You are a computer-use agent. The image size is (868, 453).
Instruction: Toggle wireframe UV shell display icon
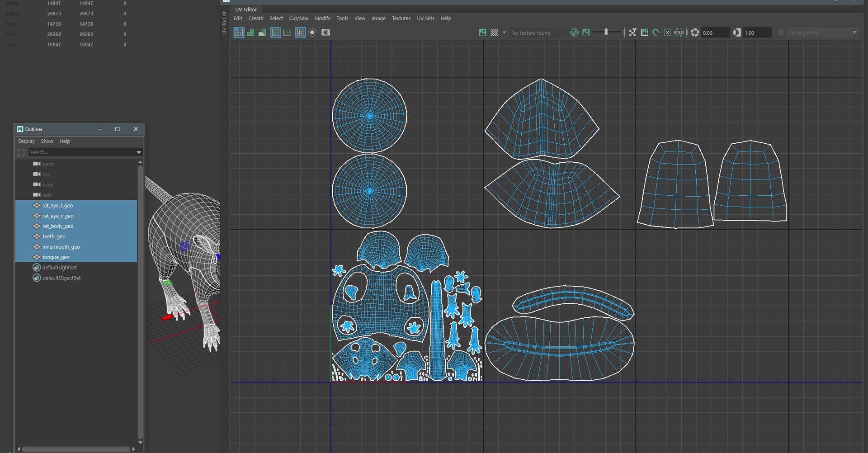[239, 33]
